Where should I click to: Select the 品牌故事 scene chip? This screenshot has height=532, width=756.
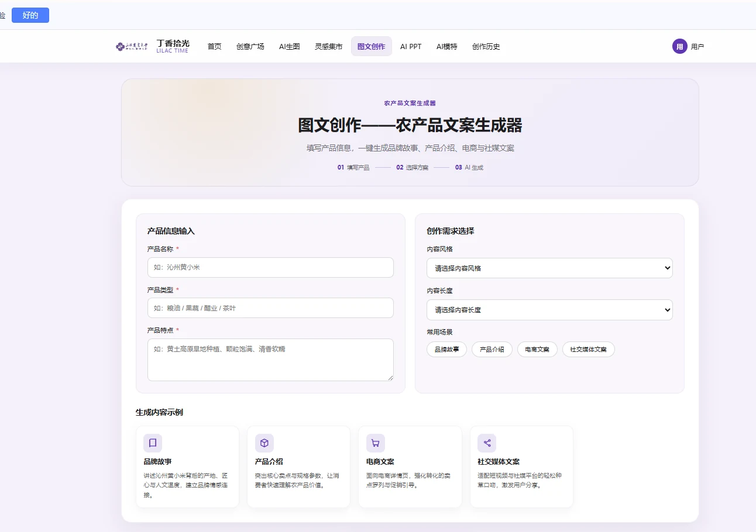click(447, 350)
